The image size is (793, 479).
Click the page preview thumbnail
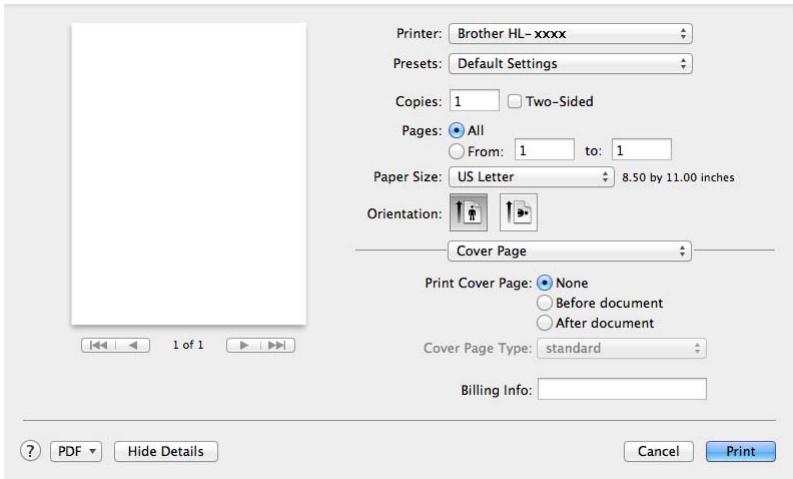pos(189,173)
